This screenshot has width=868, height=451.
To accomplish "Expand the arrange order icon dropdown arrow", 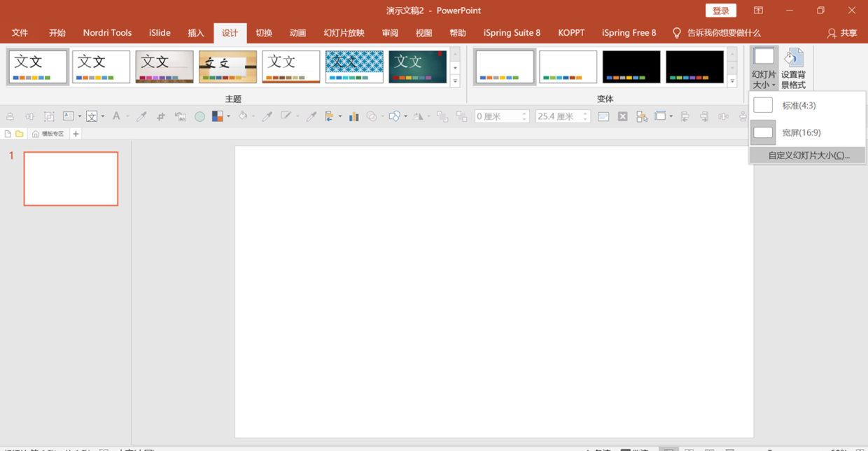I will [339, 116].
